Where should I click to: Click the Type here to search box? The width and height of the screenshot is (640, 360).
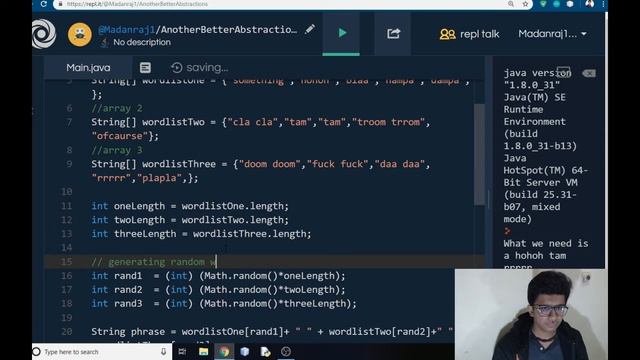coord(102,351)
